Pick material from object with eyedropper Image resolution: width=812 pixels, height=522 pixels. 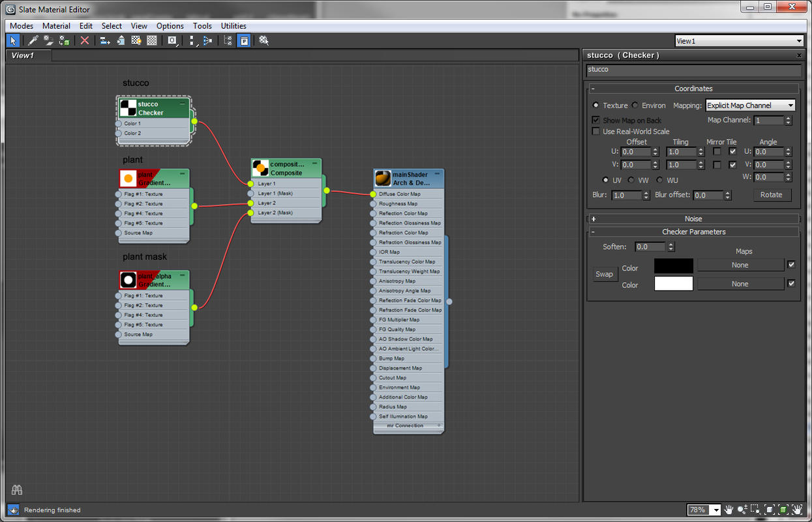pyautogui.click(x=33, y=40)
